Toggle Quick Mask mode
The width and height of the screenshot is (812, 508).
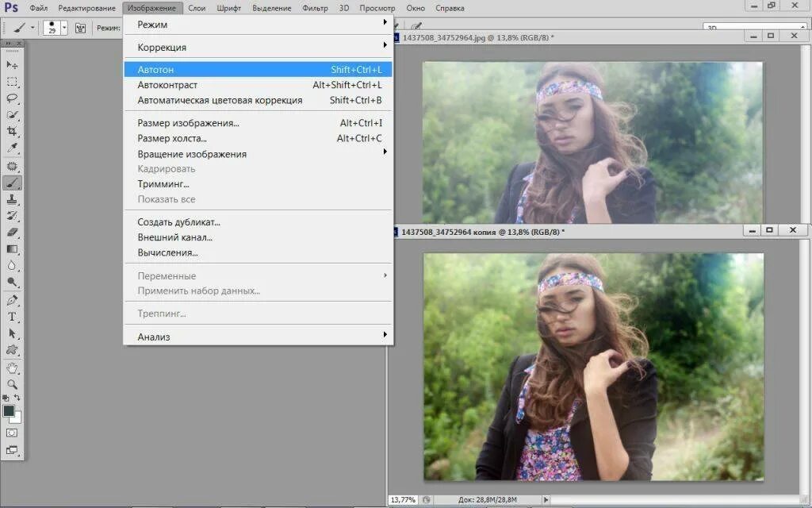tap(12, 433)
